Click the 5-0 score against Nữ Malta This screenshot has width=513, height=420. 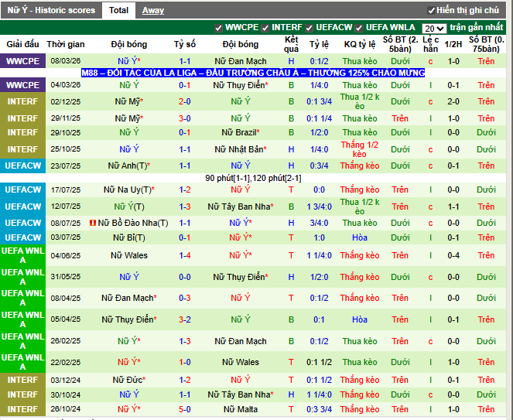[x=185, y=409]
